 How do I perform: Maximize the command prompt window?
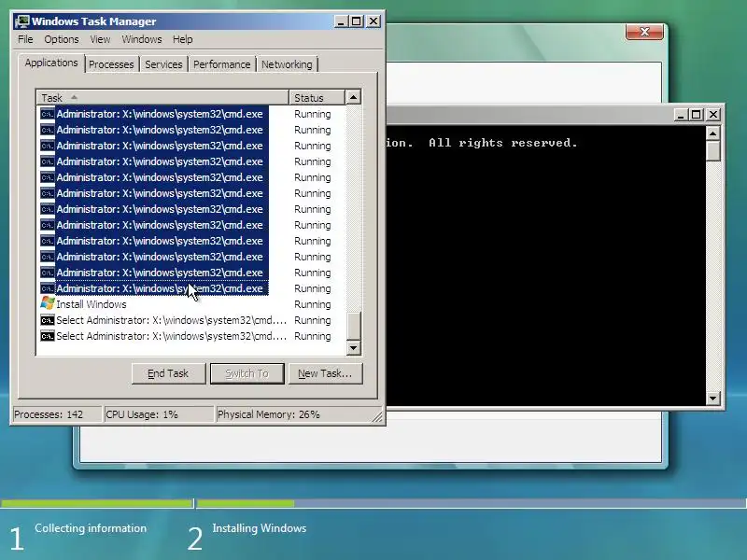pos(696,114)
